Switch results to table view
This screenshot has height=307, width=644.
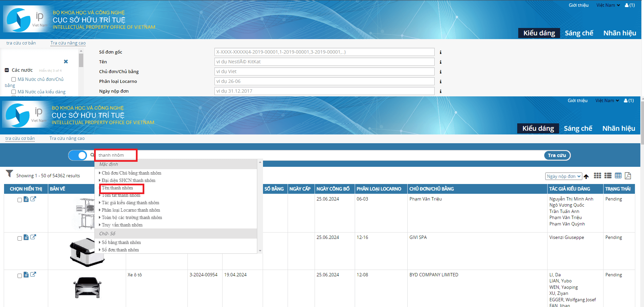(x=618, y=176)
